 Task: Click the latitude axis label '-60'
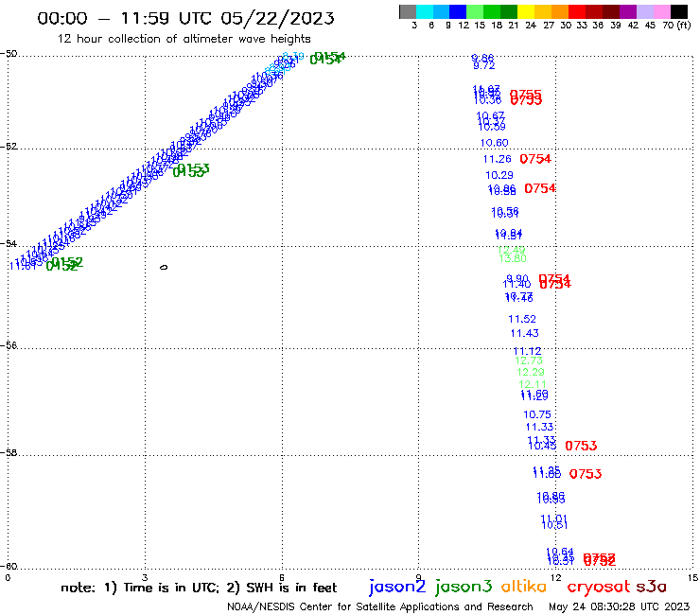coord(9,567)
